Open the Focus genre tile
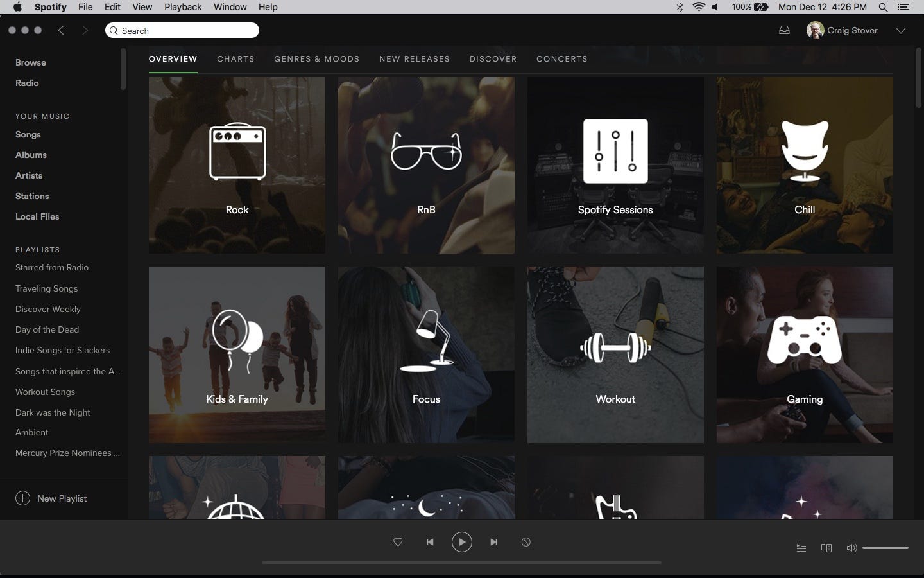The height and width of the screenshot is (578, 924). 426,355
